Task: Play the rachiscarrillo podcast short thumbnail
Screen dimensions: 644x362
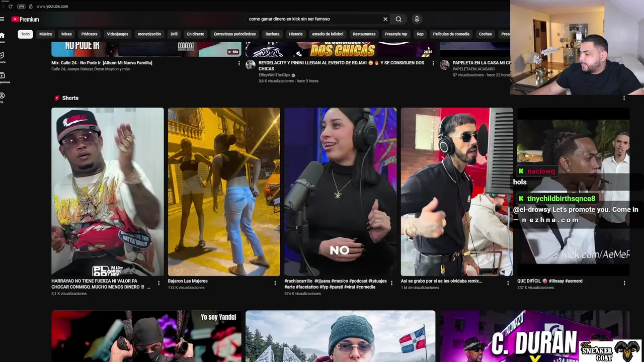Action: 341,192
